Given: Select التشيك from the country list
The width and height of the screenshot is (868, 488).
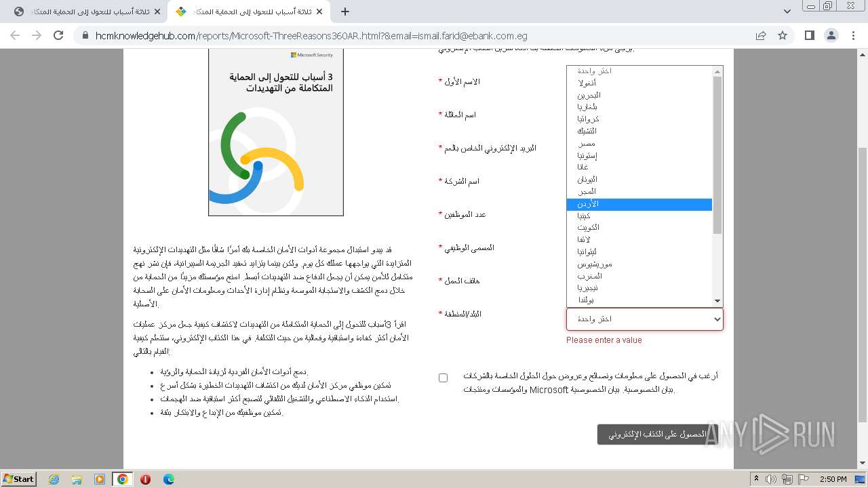Looking at the screenshot, I should [639, 131].
